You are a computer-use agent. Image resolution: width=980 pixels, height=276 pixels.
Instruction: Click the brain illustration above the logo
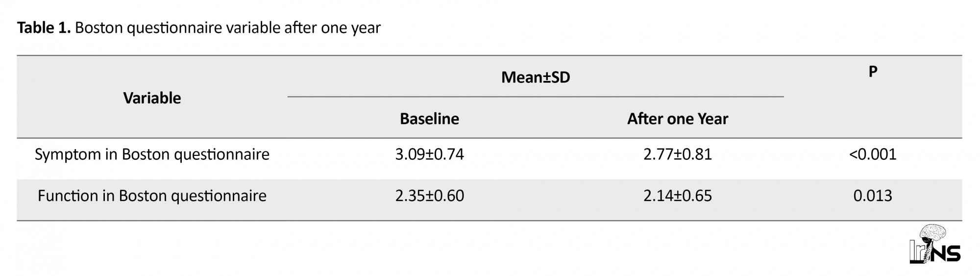(x=934, y=233)
